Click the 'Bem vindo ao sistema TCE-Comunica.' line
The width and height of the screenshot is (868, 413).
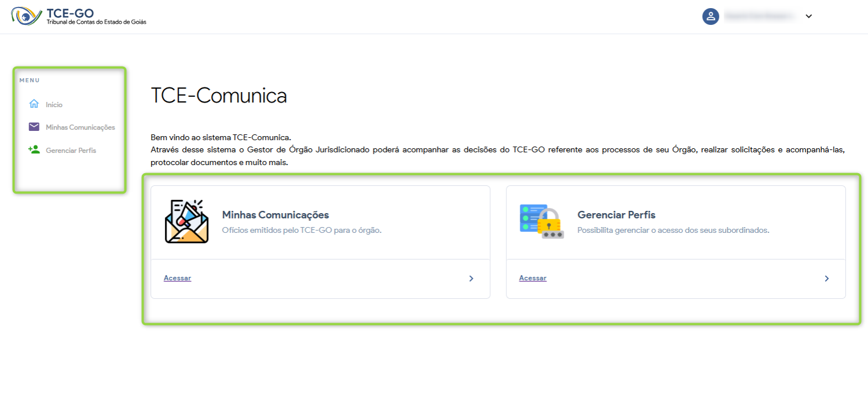[x=220, y=137]
